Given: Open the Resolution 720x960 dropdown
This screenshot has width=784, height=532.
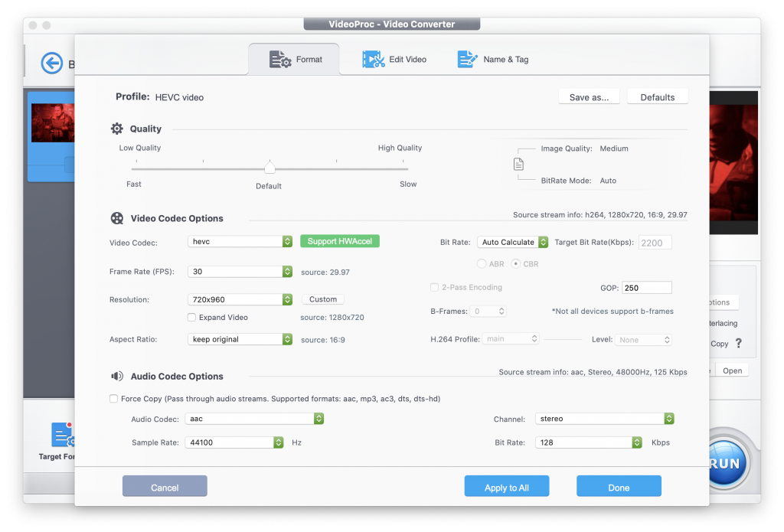Looking at the screenshot, I should (240, 299).
